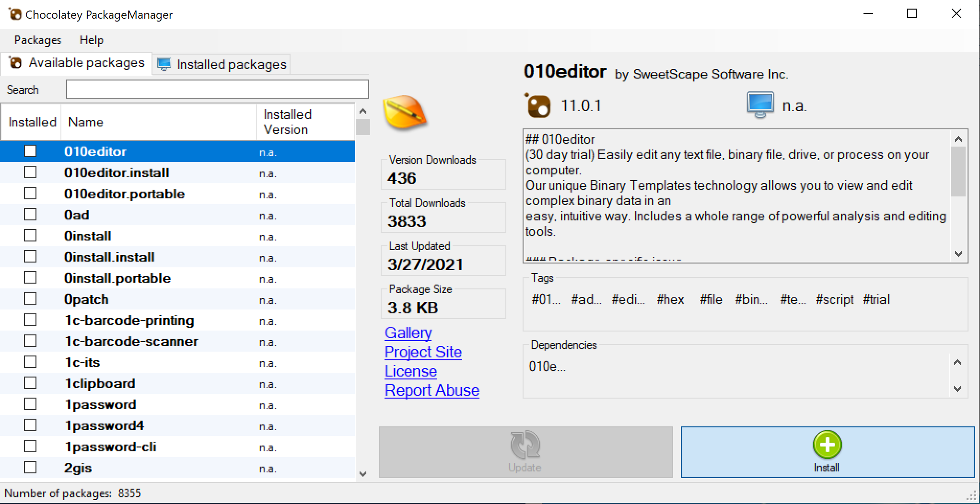Tick the checkbox for 1c-barcode-scanner
Viewport: 980px width, 504px height.
tap(30, 341)
